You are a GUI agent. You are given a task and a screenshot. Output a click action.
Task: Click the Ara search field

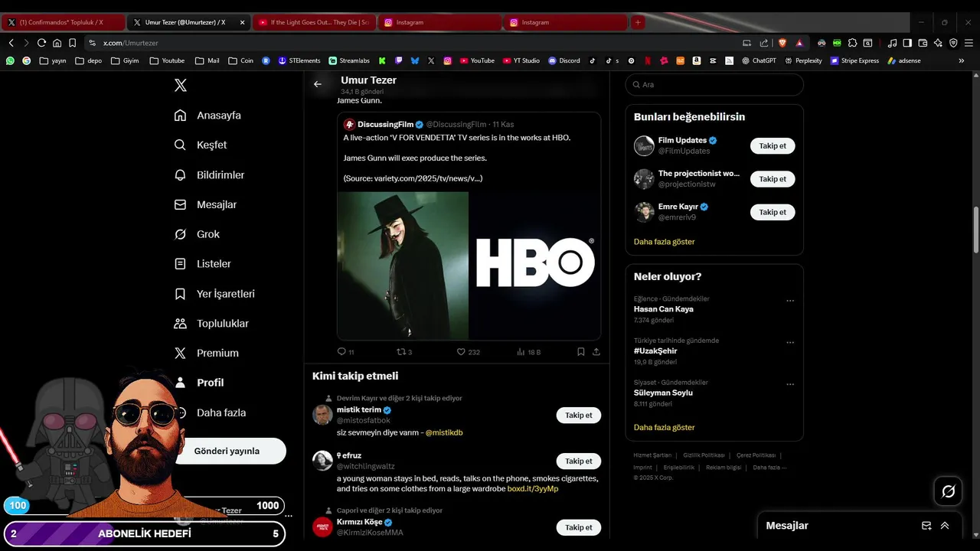click(714, 85)
